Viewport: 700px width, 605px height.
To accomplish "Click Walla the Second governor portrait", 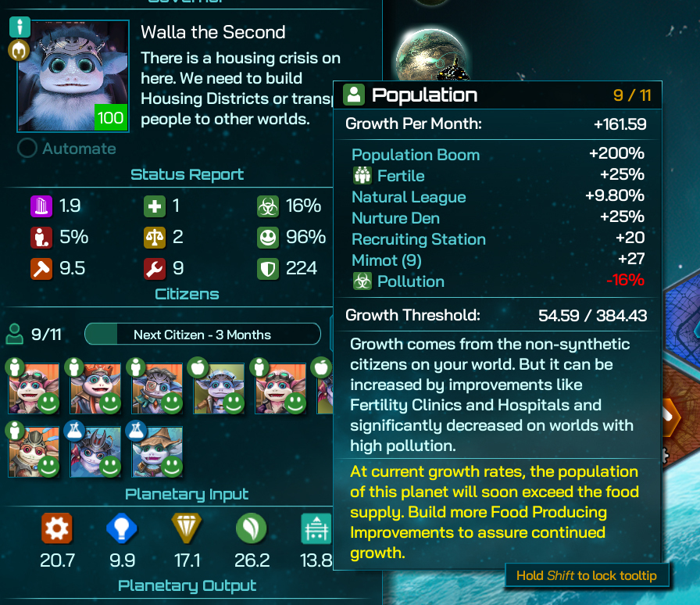I will [x=73, y=76].
